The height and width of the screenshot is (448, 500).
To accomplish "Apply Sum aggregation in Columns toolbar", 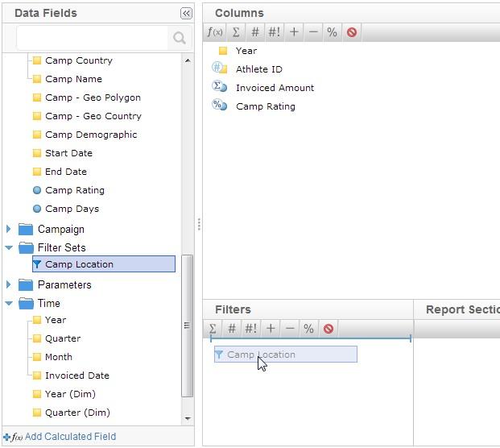I will tap(236, 32).
